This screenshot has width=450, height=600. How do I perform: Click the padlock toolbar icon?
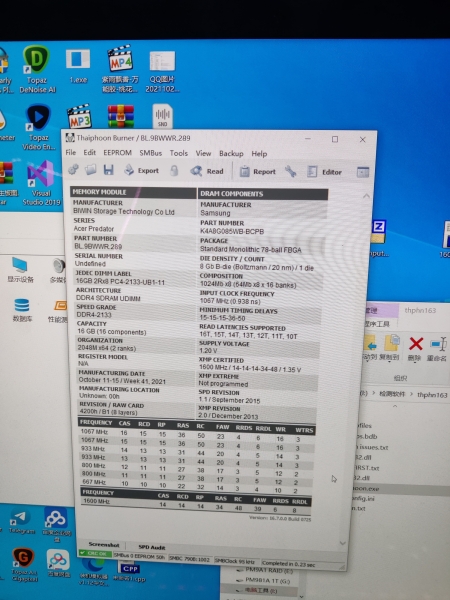click(174, 171)
